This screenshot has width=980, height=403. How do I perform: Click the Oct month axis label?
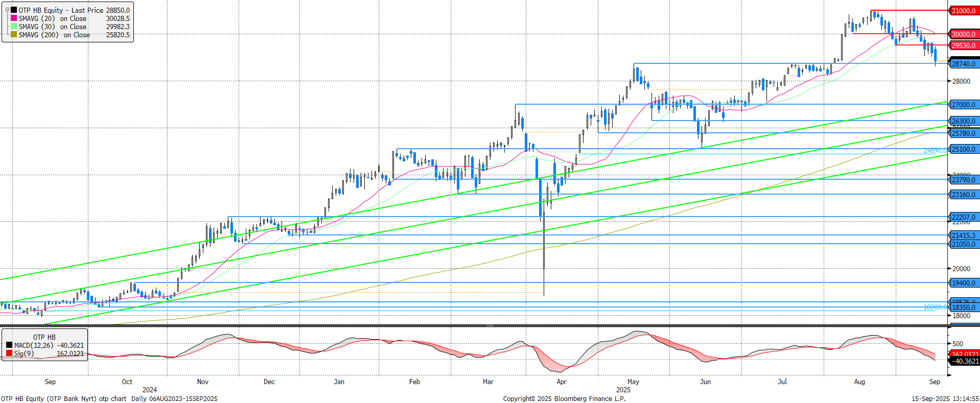click(x=127, y=382)
